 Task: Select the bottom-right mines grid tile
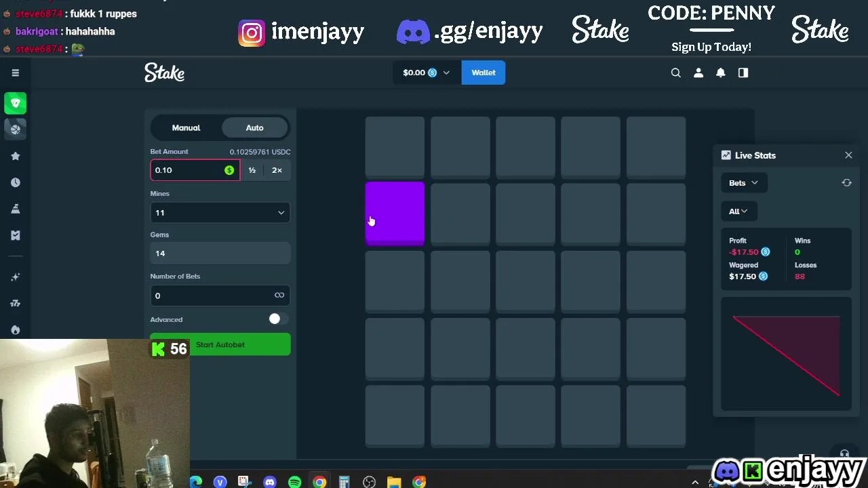pyautogui.click(x=656, y=416)
